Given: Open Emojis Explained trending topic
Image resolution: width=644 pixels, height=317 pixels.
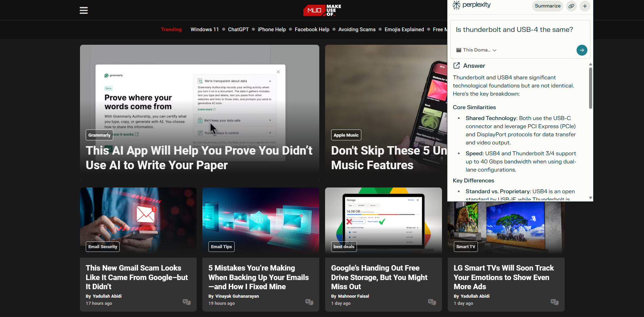Looking at the screenshot, I should click(404, 29).
